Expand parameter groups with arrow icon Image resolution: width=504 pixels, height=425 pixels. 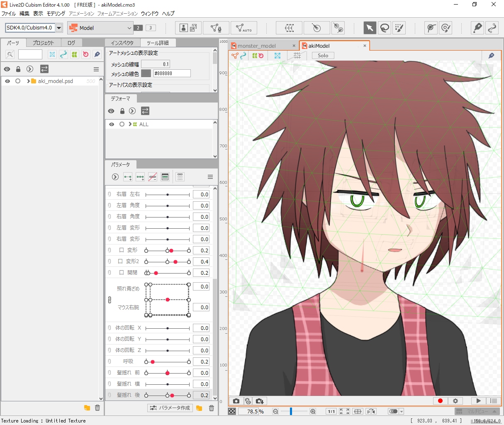[115, 177]
